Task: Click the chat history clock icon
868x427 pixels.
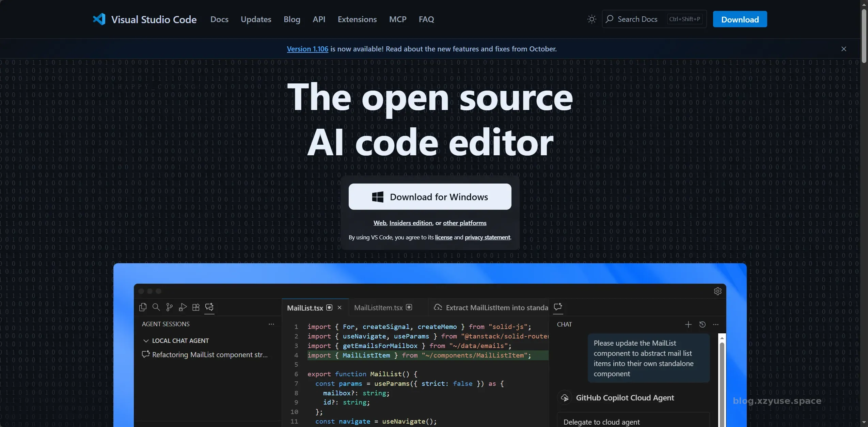Action: click(x=702, y=325)
